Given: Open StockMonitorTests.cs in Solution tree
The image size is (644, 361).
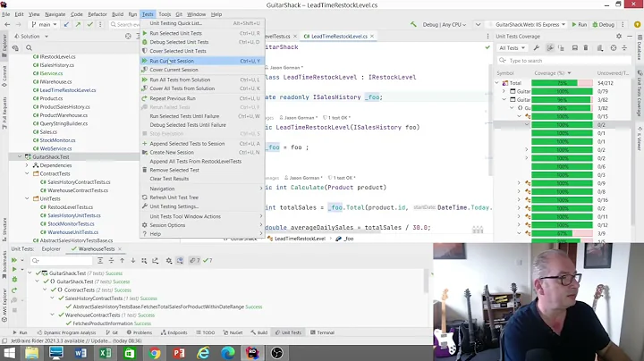Looking at the screenshot, I should (x=67, y=223).
